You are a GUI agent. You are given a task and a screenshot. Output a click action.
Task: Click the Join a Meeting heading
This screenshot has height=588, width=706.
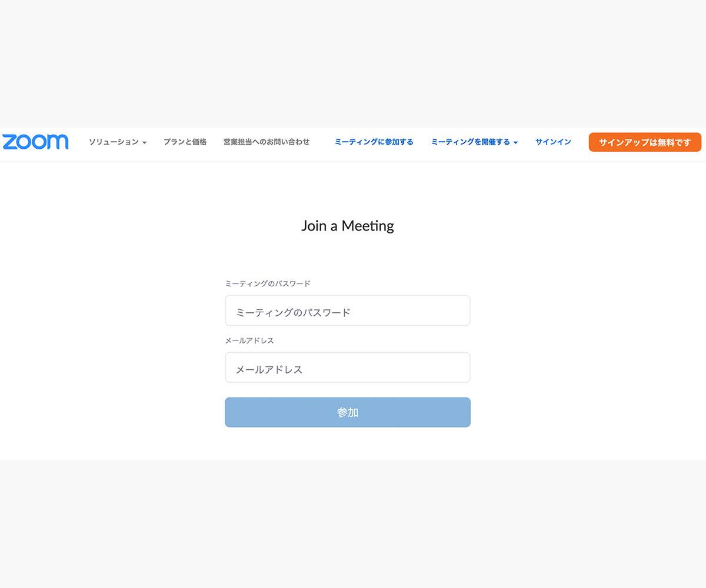(x=347, y=226)
